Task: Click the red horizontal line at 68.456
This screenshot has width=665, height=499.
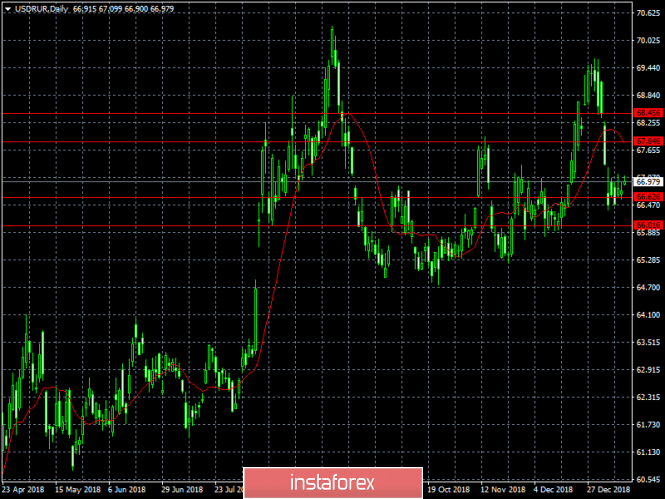Action: [317, 114]
